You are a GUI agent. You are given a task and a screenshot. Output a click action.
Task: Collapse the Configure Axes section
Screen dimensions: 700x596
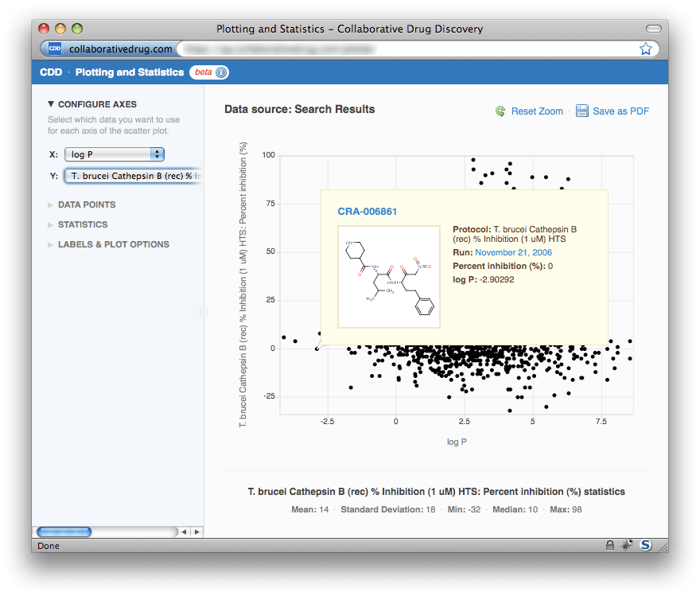[x=92, y=104]
